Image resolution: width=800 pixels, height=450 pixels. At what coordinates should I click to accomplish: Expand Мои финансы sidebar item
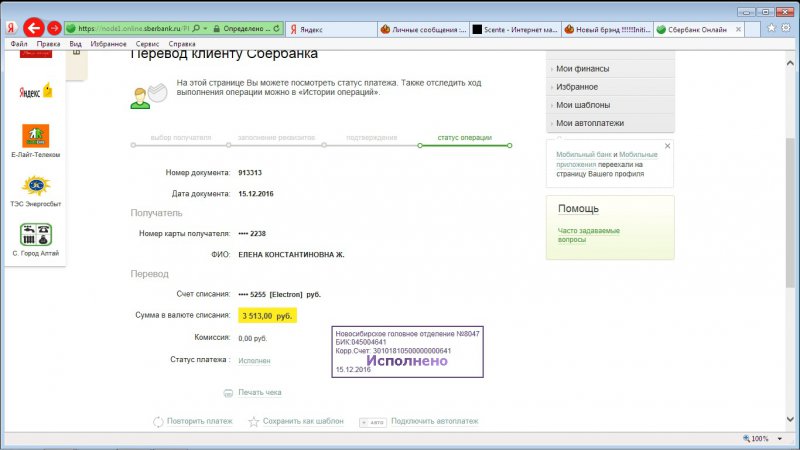pyautogui.click(x=610, y=68)
